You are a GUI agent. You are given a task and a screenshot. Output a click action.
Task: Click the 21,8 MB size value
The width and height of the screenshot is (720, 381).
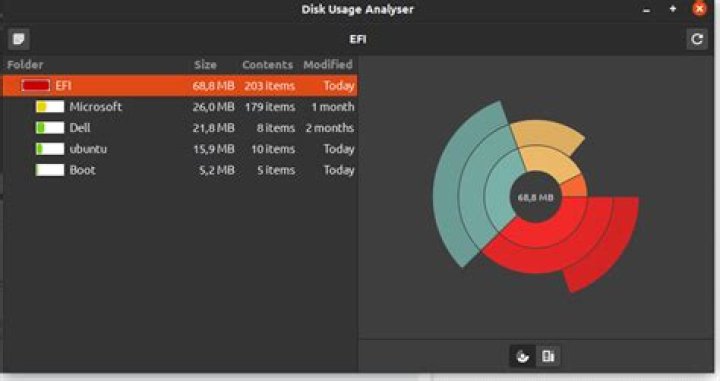214,128
